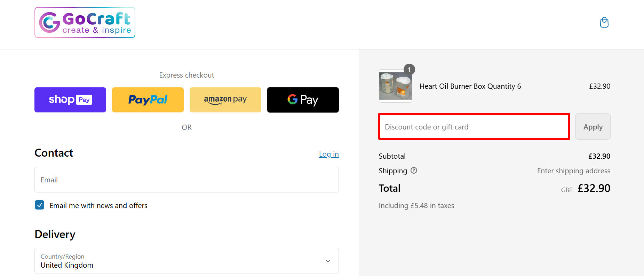Click the Discount code or gift card field
Screen dimensions: 644x276
point(474,127)
